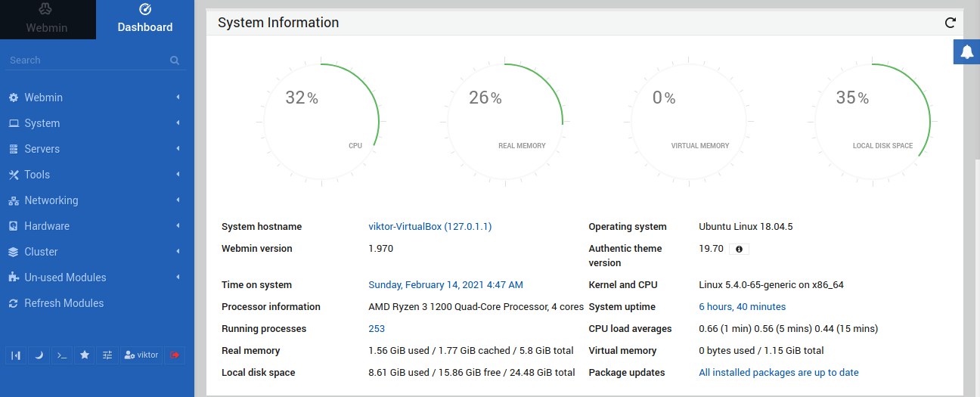Click the Linux 5.4.0-65-generic kernel value

(x=771, y=285)
